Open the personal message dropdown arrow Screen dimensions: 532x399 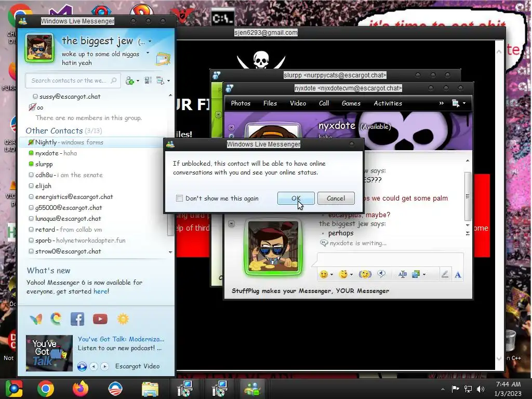pyautogui.click(x=148, y=53)
